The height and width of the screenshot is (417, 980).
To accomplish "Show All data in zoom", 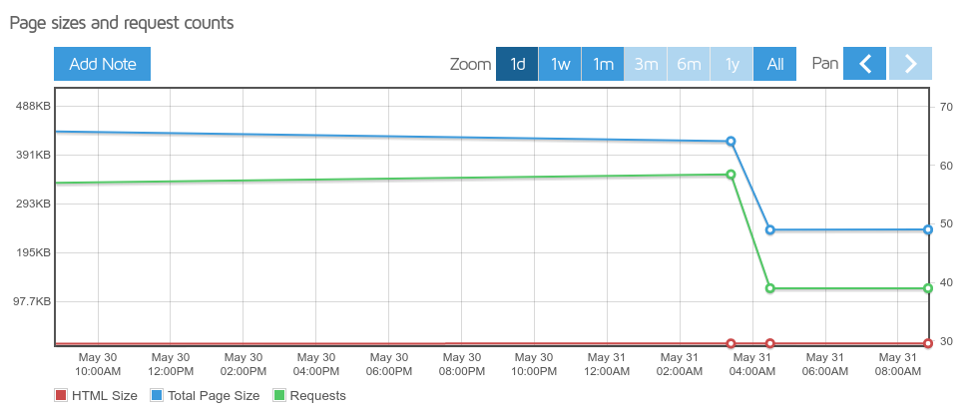I will (774, 64).
